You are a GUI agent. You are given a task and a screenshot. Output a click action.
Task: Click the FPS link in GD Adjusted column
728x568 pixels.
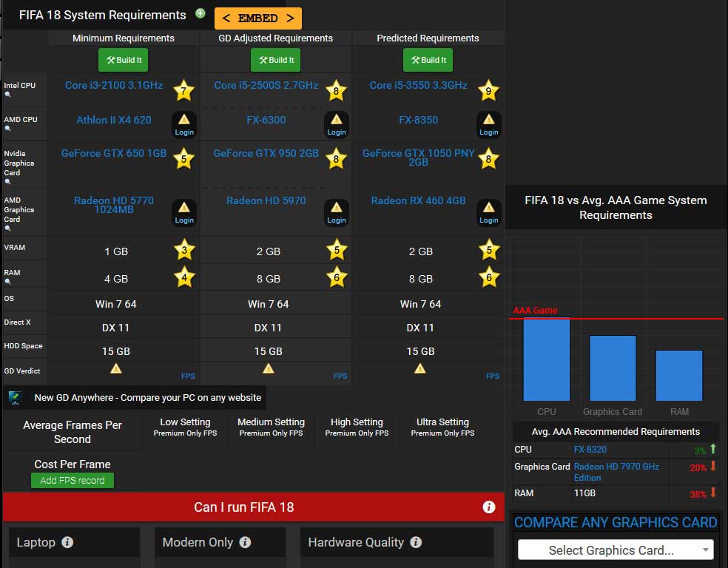click(340, 376)
